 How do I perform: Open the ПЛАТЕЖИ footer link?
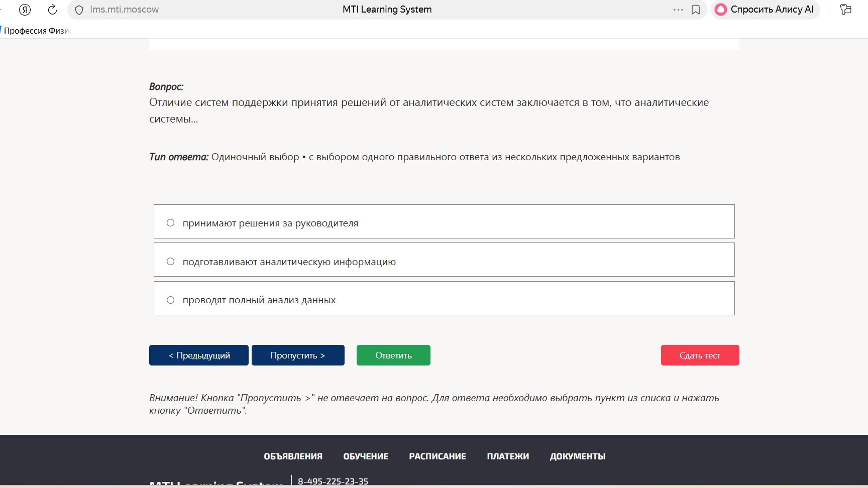pyautogui.click(x=508, y=456)
